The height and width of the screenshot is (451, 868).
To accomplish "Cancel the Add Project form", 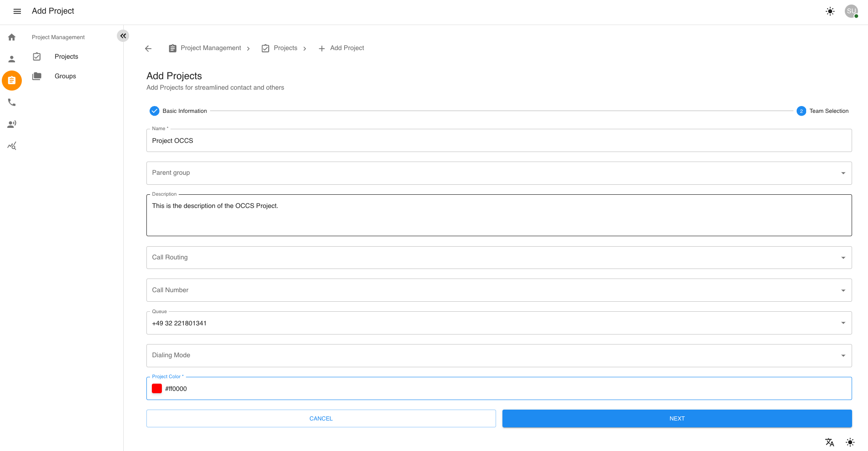I will coord(321,418).
